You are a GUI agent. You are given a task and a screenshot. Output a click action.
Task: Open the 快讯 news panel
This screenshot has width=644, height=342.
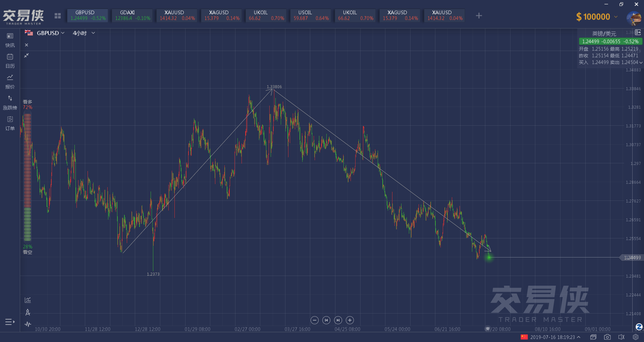10,40
